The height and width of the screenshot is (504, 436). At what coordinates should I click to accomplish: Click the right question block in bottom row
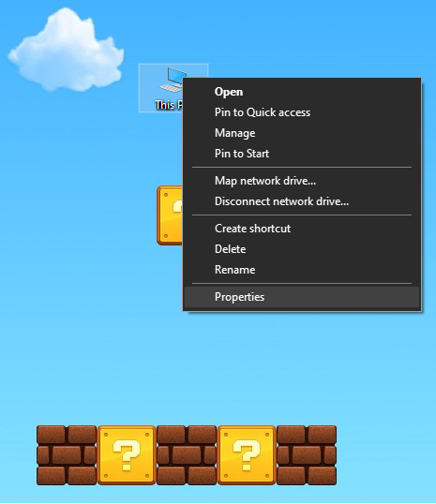coord(247,455)
